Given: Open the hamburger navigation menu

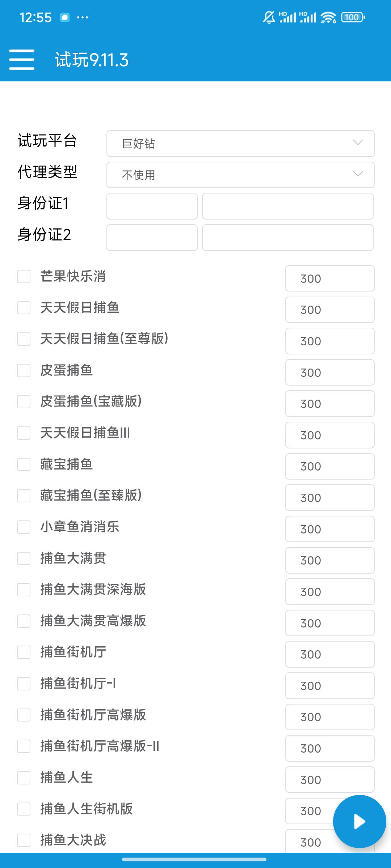Looking at the screenshot, I should click(22, 60).
